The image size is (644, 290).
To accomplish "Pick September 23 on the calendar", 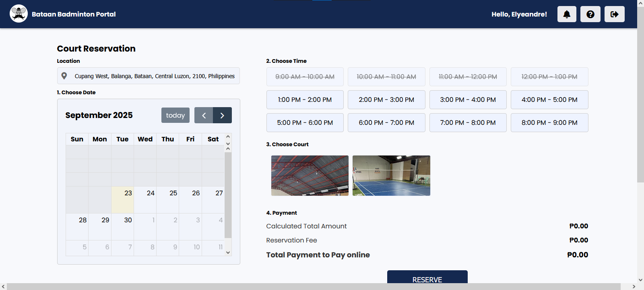I will pyautogui.click(x=122, y=200).
